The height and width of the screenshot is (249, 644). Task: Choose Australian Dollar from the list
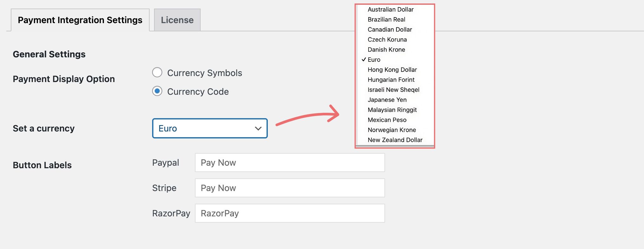pos(390,10)
